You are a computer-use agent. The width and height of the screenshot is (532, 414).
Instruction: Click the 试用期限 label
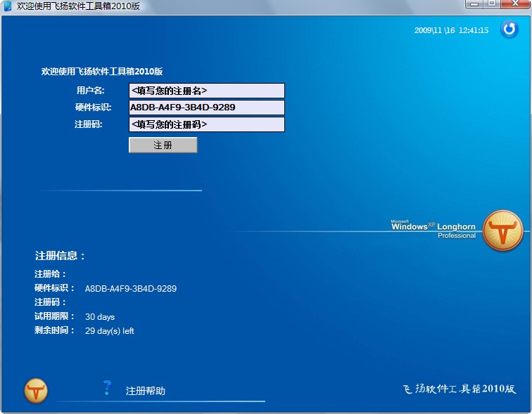[54, 316]
